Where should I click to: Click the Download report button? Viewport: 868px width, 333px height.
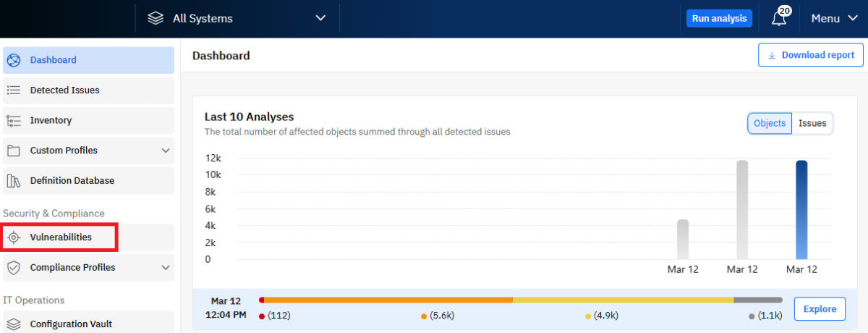(x=810, y=55)
